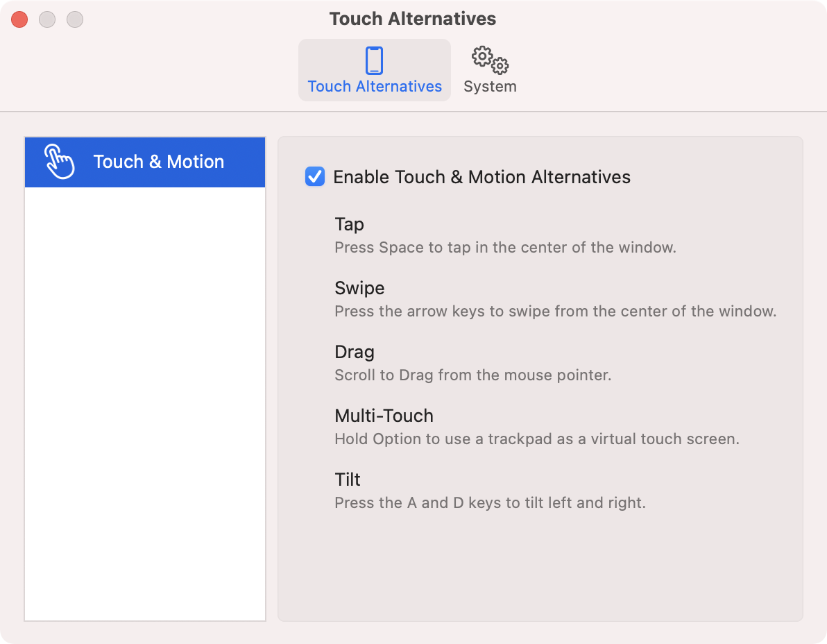Click the 'Press the A and D keys' text

(x=490, y=503)
